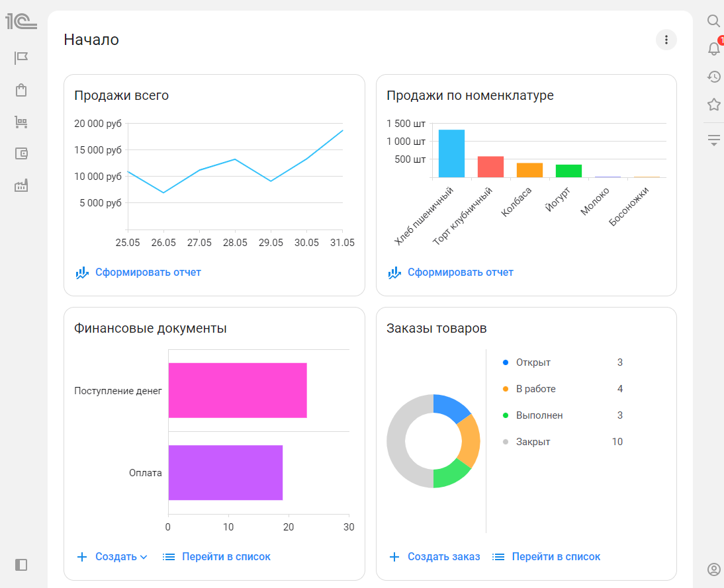Screen dimensions: 724x588
Task: Toggle the sidebar panel layout icon
Action: pos(21,565)
